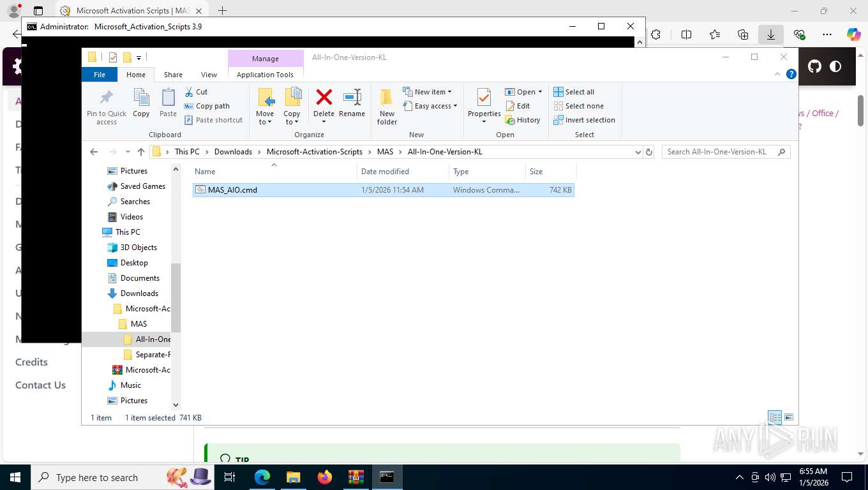Viewport: 868px width, 490px height.
Task: Select the MAS_AIO.cmd file
Action: 384,189
